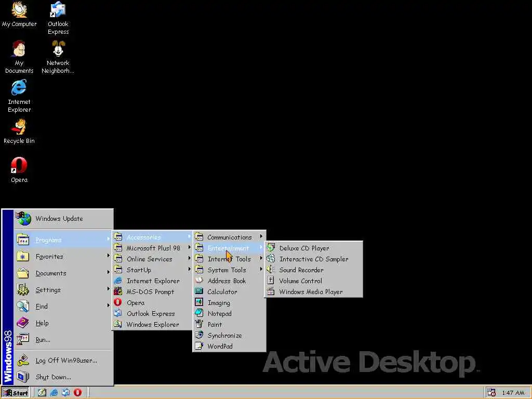Image resolution: width=532 pixels, height=399 pixels.
Task: Click the Notepad icon in Accessories
Action: 199,313
